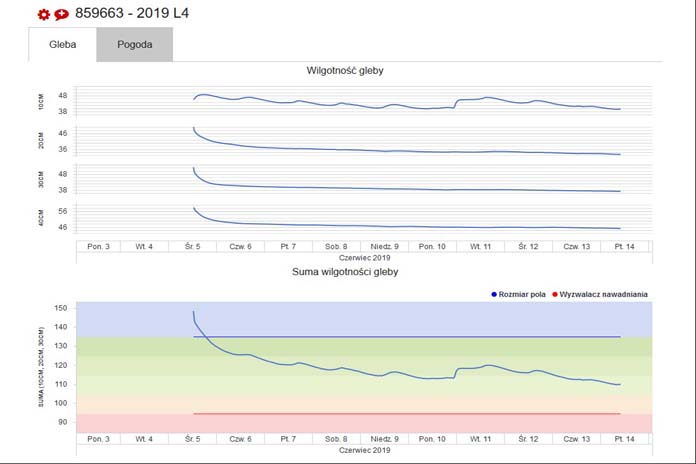Image resolution: width=696 pixels, height=464 pixels.
Task: Click the Wilgotność gleby chart title
Action: pos(345,71)
